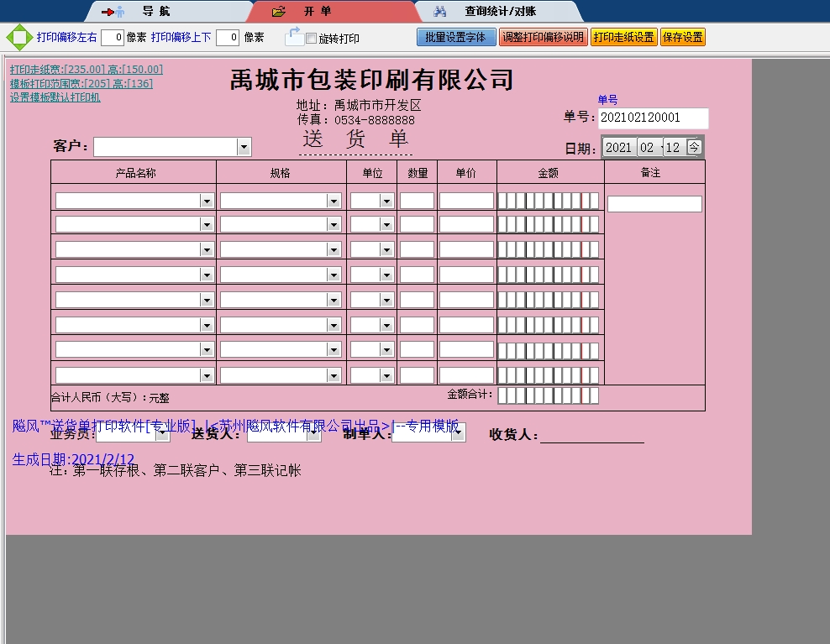Enable the 旋转打印 checkbox
Viewport: 830px width, 644px height.
(x=312, y=39)
